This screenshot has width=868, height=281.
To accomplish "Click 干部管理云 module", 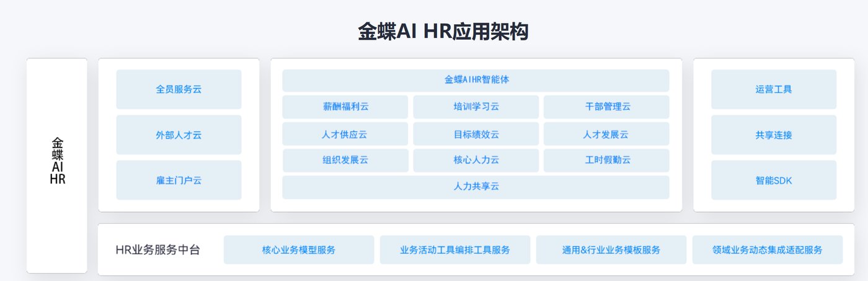I will point(606,107).
